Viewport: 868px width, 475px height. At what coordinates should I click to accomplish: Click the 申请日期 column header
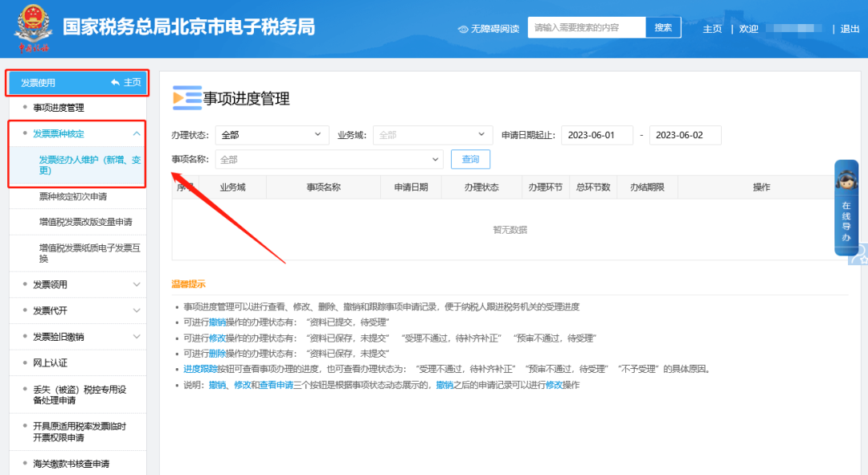tap(411, 187)
